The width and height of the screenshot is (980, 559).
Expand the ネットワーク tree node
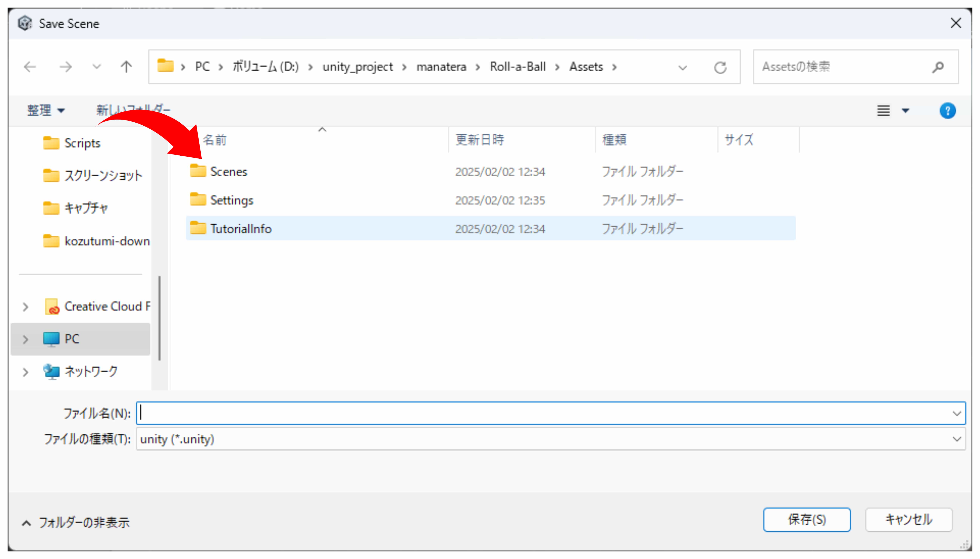pos(25,372)
